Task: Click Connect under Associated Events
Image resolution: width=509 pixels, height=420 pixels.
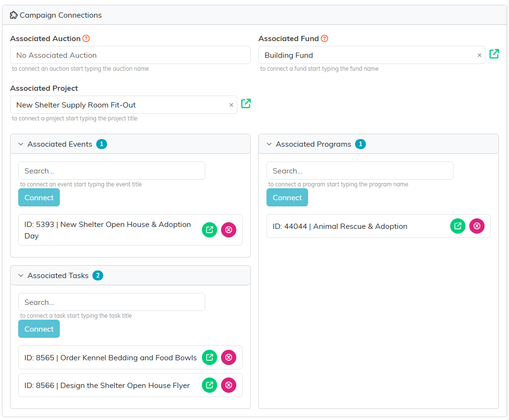Action: [39, 197]
